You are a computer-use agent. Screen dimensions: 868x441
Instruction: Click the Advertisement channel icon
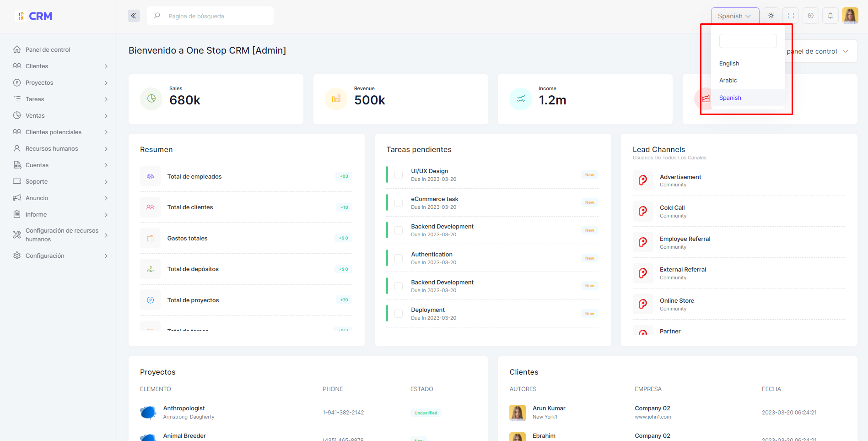(643, 180)
